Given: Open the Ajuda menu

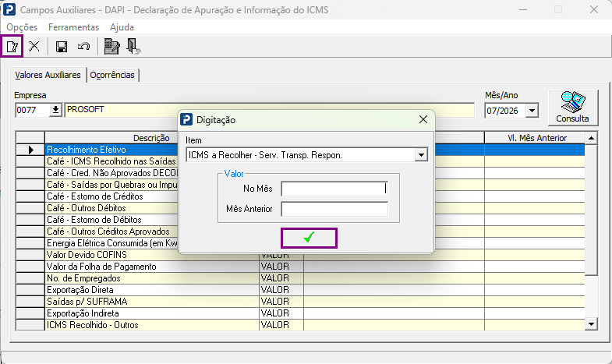Looking at the screenshot, I should pos(122,27).
